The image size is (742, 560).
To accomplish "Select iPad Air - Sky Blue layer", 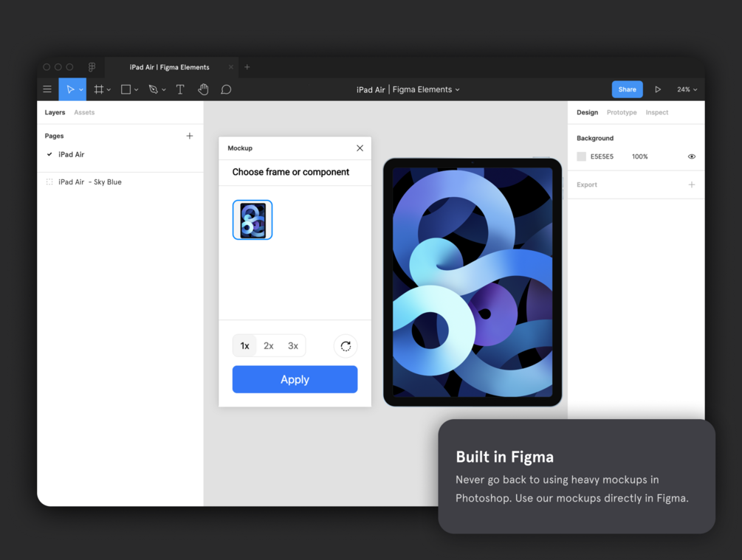I will pyautogui.click(x=90, y=182).
